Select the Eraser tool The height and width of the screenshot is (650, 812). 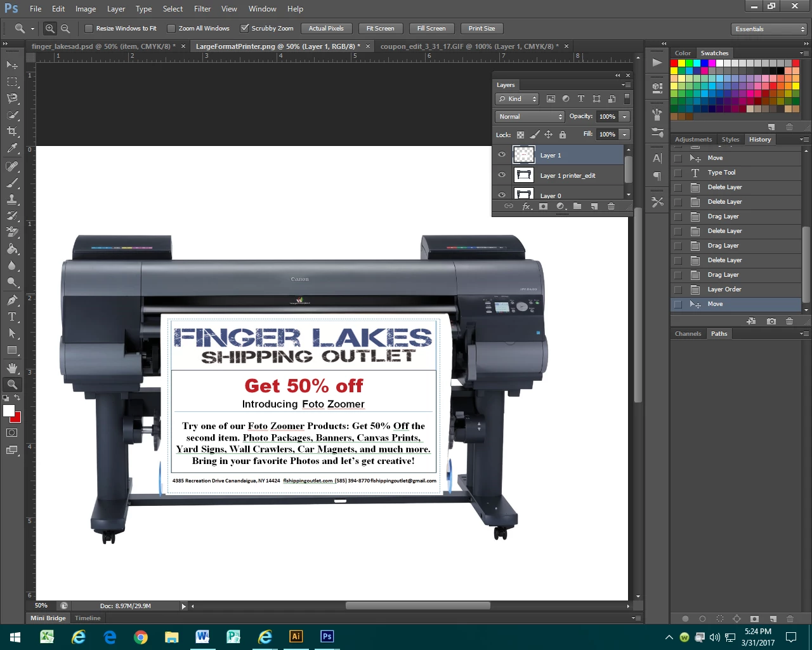12,232
